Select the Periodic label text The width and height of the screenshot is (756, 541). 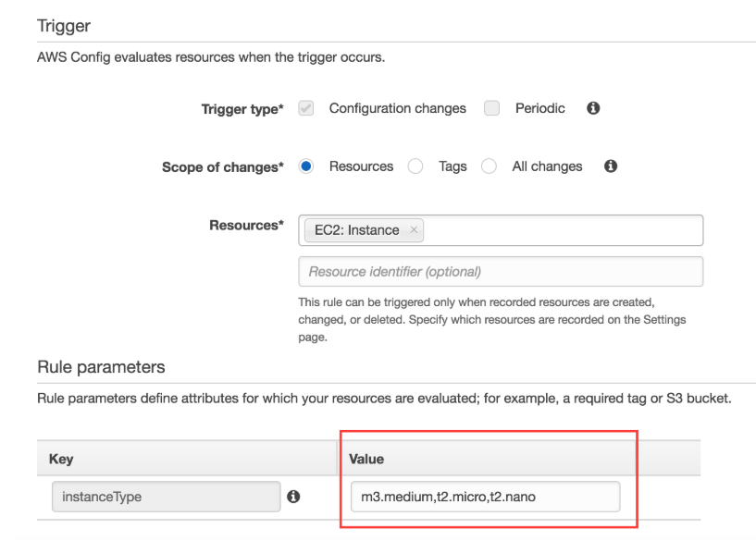click(540, 108)
